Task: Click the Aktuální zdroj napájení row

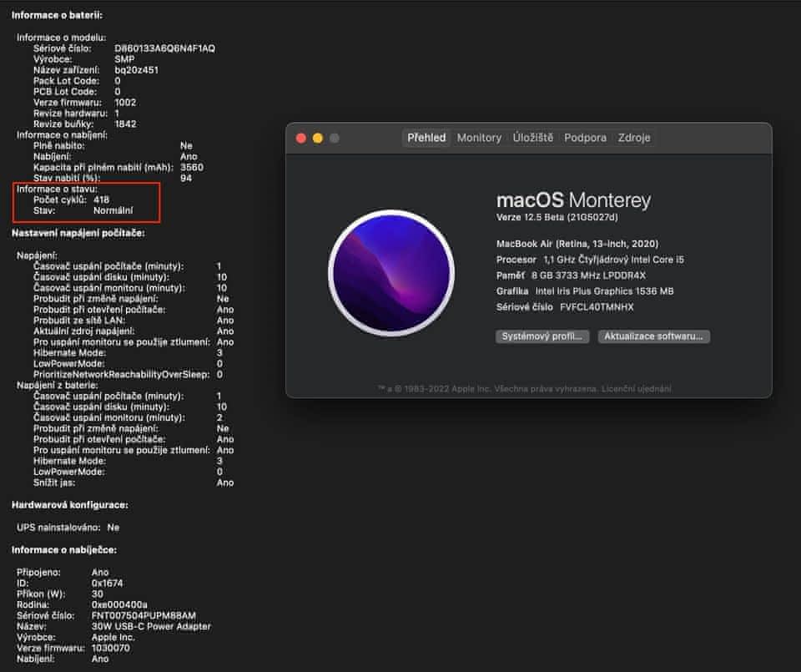Action: 133,331
